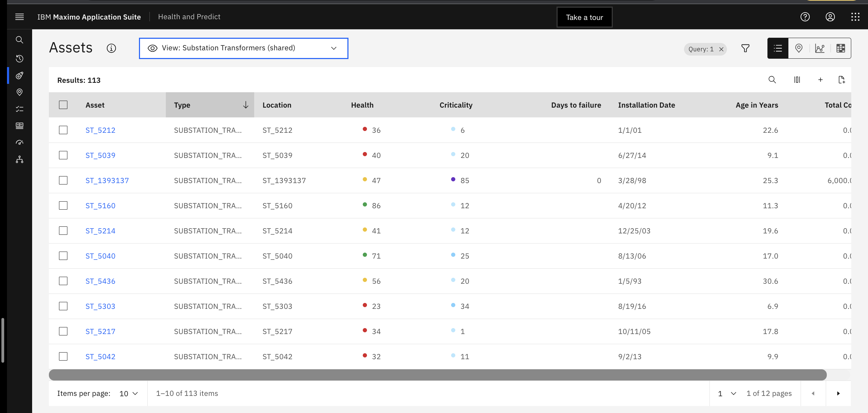The image size is (868, 413).
Task: Sort by the Type column arrow
Action: (x=246, y=105)
